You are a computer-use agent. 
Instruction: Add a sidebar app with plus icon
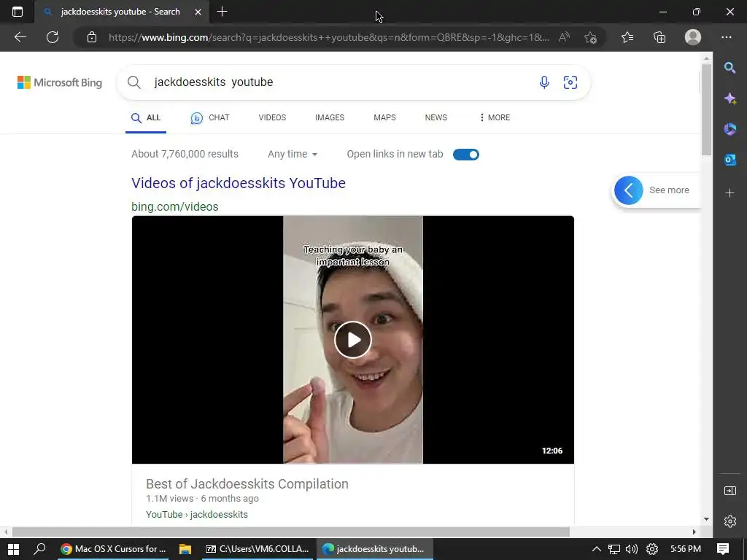coord(729,192)
